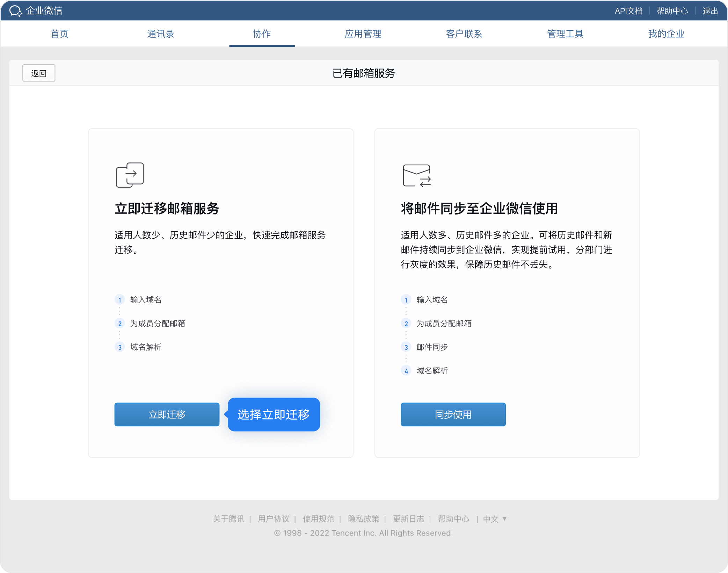This screenshot has width=728, height=573.
Task: Open the 隐私政策 footer link
Action: [363, 519]
